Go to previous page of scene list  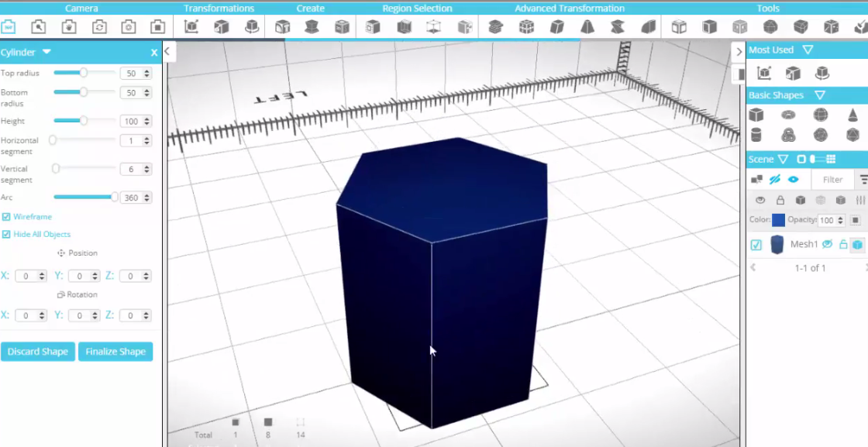tap(753, 267)
